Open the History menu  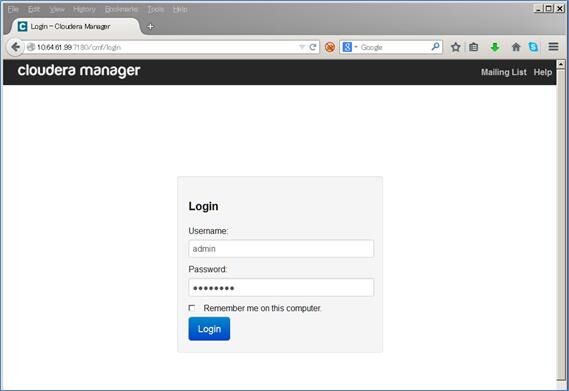pos(84,9)
